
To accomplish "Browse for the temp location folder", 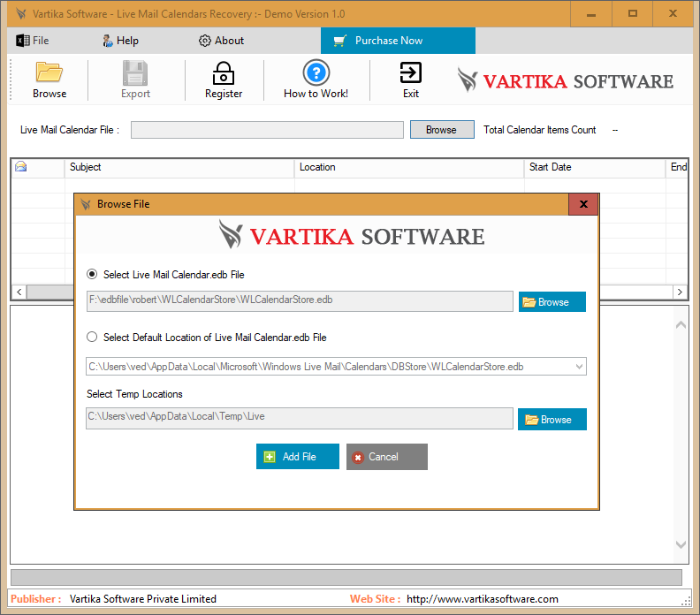I will 552,420.
